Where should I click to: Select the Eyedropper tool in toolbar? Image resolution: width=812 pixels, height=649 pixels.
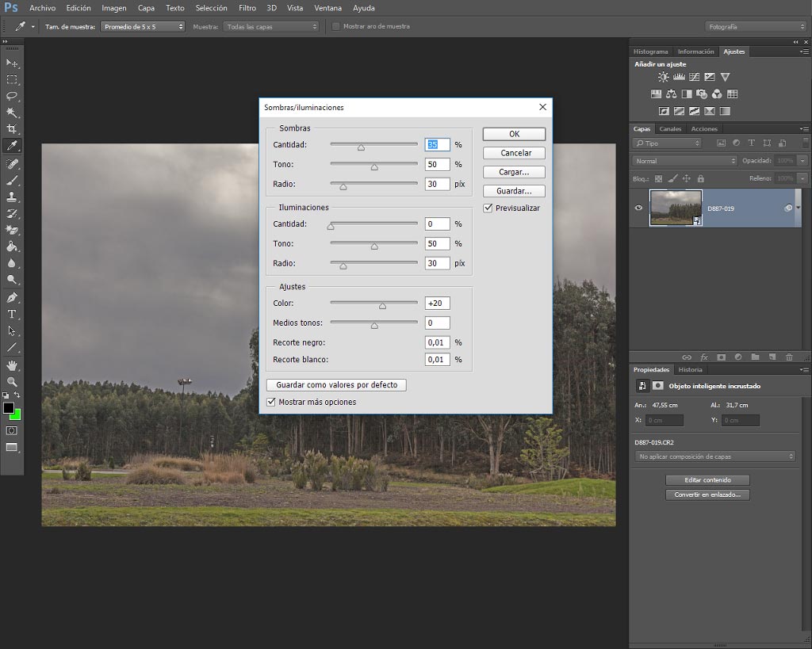tap(12, 146)
